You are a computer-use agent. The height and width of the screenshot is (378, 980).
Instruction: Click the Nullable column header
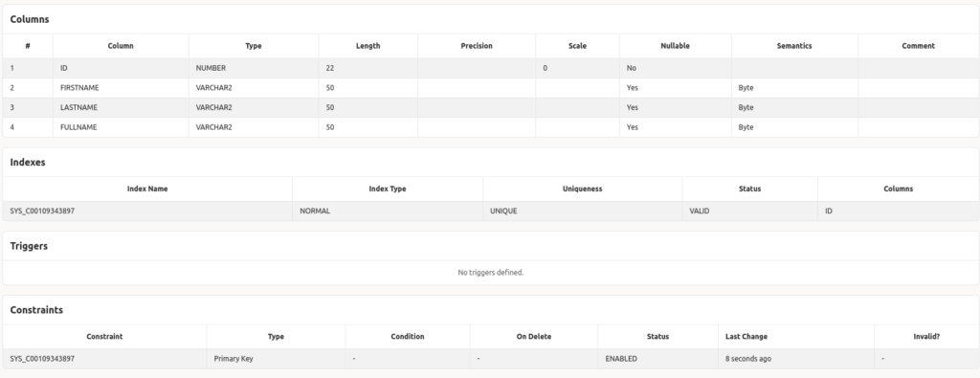coord(675,46)
